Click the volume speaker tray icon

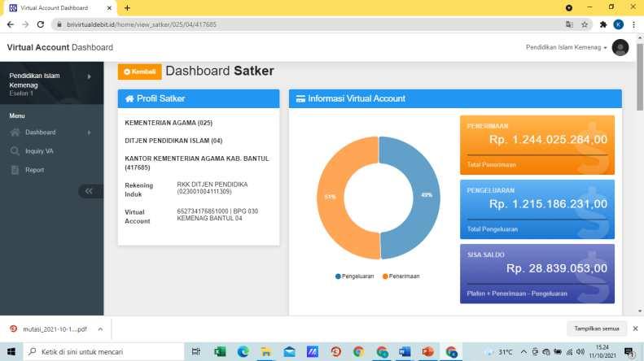(580, 352)
